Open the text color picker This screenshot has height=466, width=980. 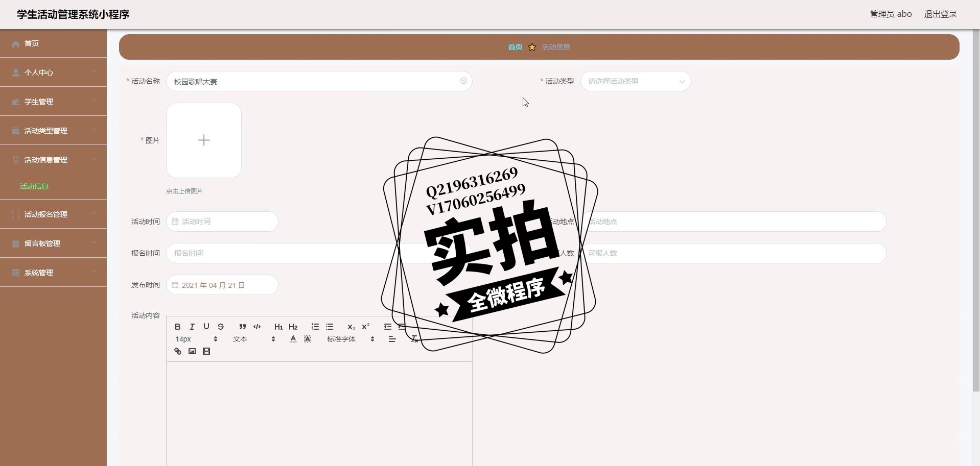(x=293, y=339)
